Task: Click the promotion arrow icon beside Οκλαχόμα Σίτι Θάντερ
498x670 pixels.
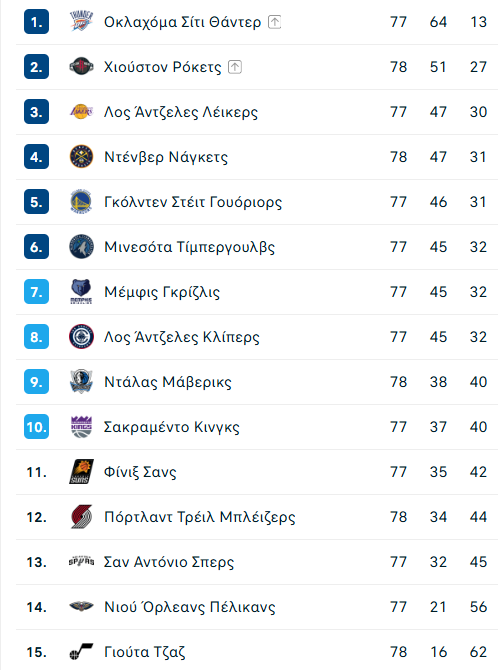Action: 274,22
